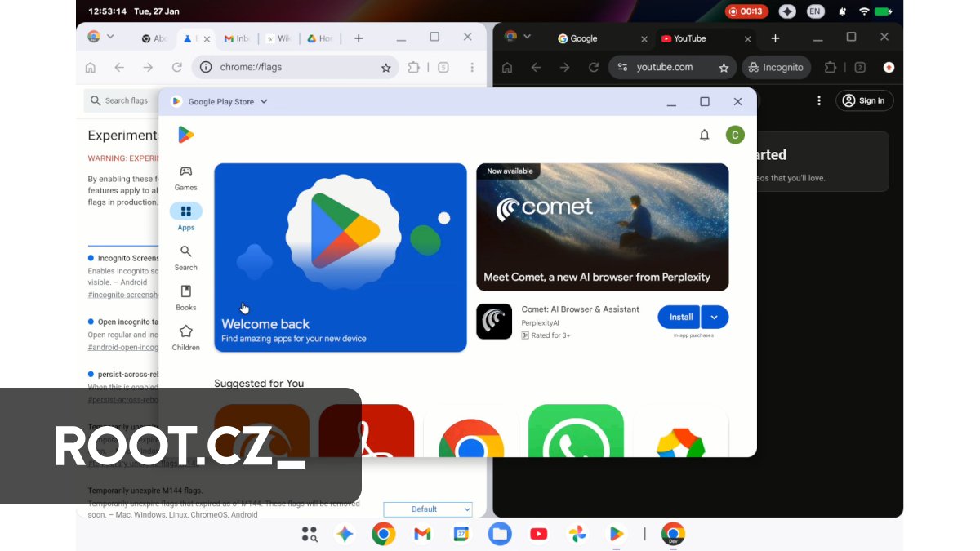Switch the EN input language
980x551 pixels.
click(815, 11)
